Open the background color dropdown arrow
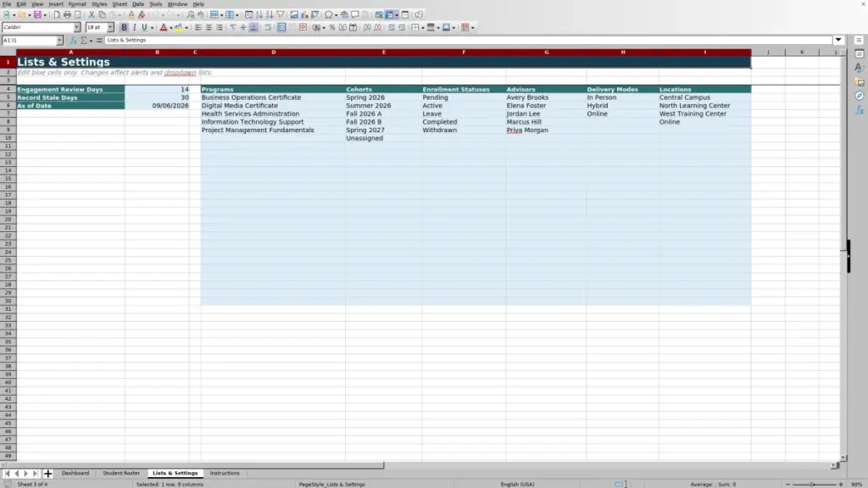 (x=186, y=28)
